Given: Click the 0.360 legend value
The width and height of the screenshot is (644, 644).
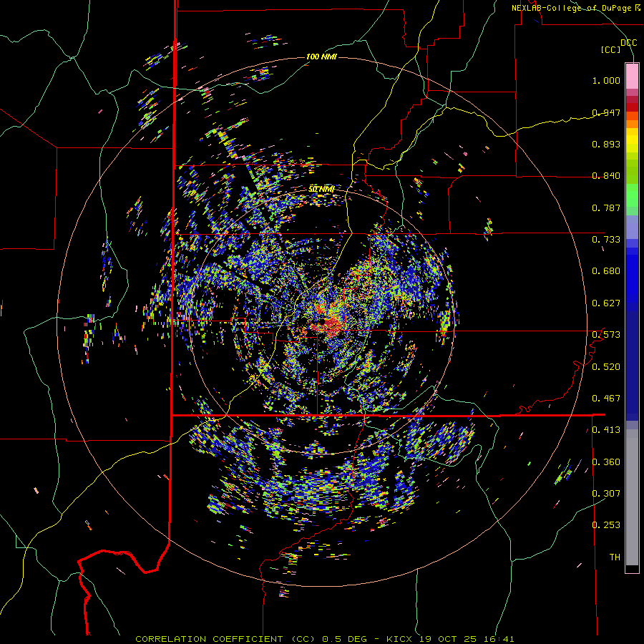Looking at the screenshot, I should [x=606, y=462].
